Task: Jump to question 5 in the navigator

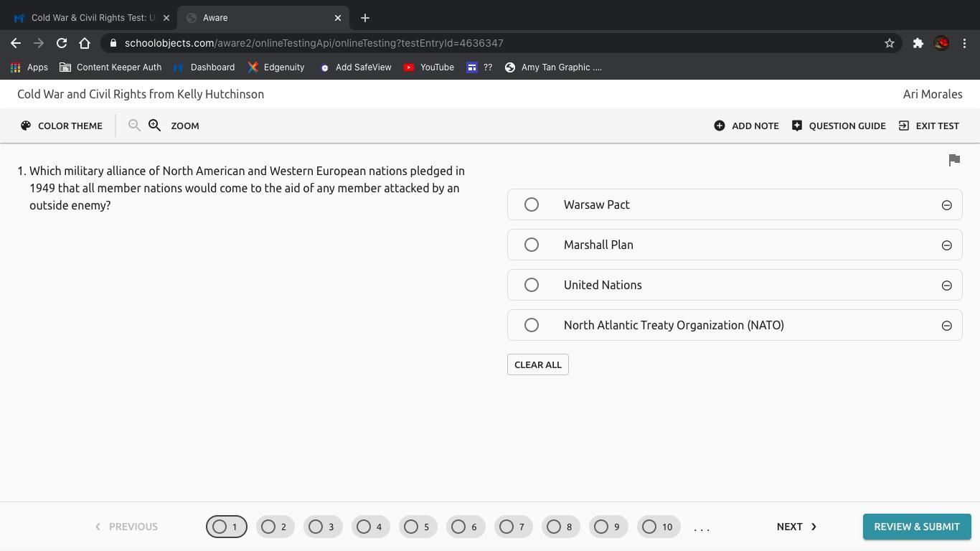Action: pos(418,527)
